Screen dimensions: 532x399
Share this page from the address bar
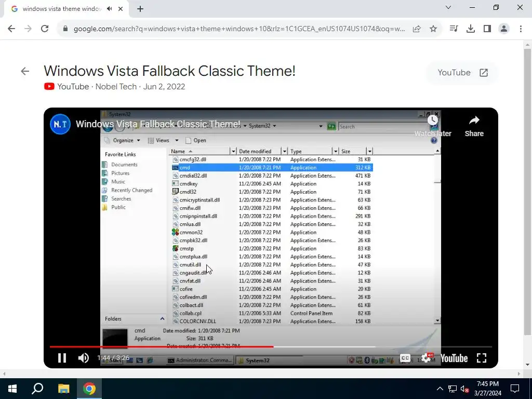[417, 29]
